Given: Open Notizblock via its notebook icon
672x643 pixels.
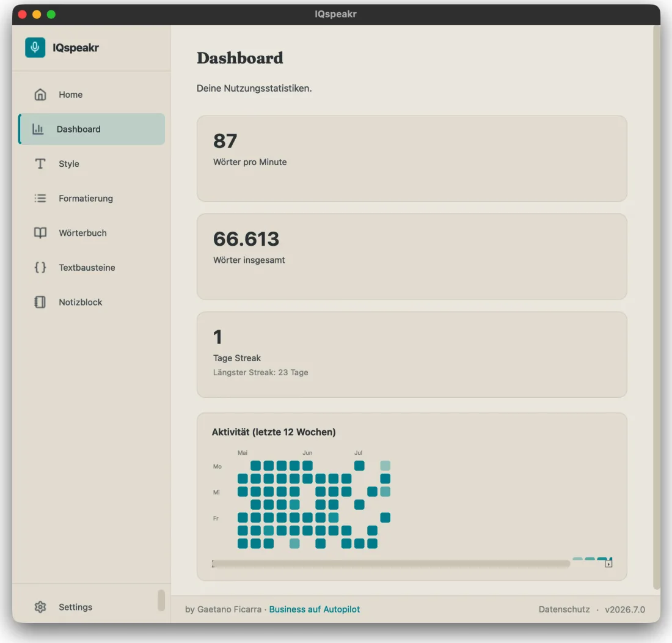Looking at the screenshot, I should click(x=40, y=302).
